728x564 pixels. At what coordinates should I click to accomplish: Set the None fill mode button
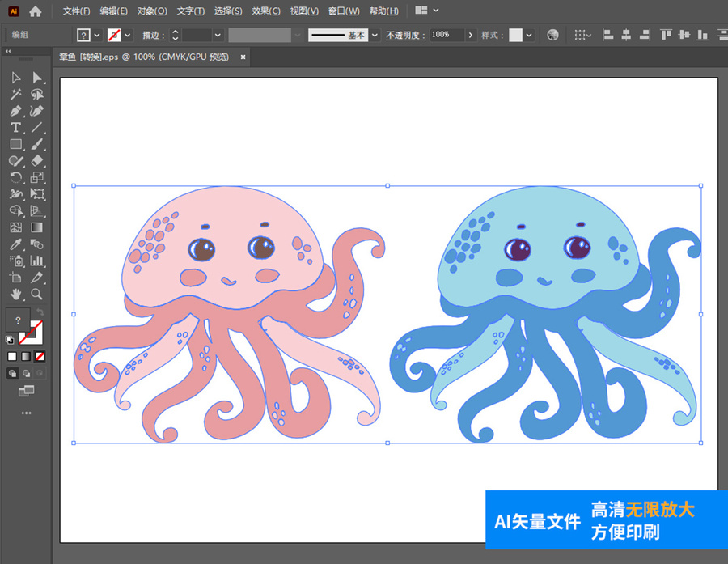(x=40, y=356)
